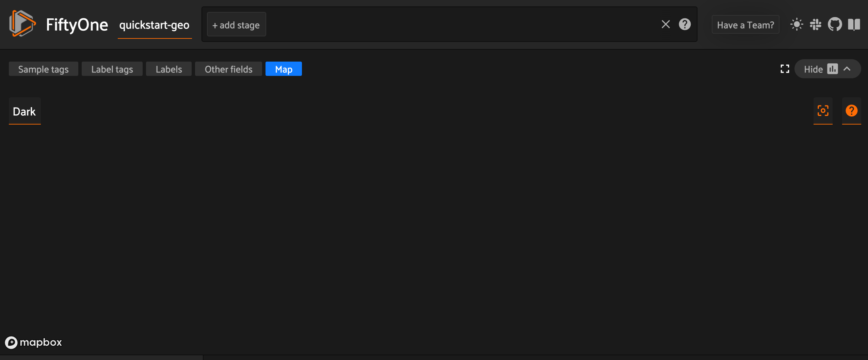868x360 pixels.
Task: Switch to the Map tab
Action: (x=283, y=69)
